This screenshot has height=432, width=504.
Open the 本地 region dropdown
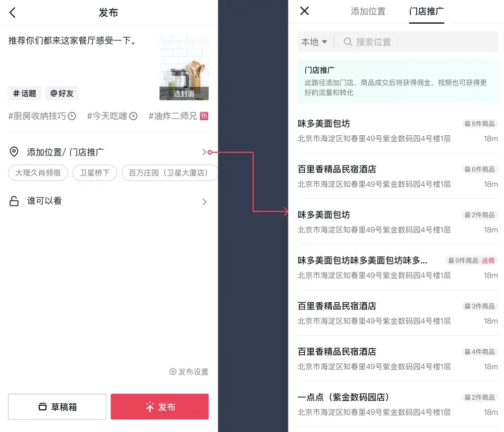click(x=314, y=42)
